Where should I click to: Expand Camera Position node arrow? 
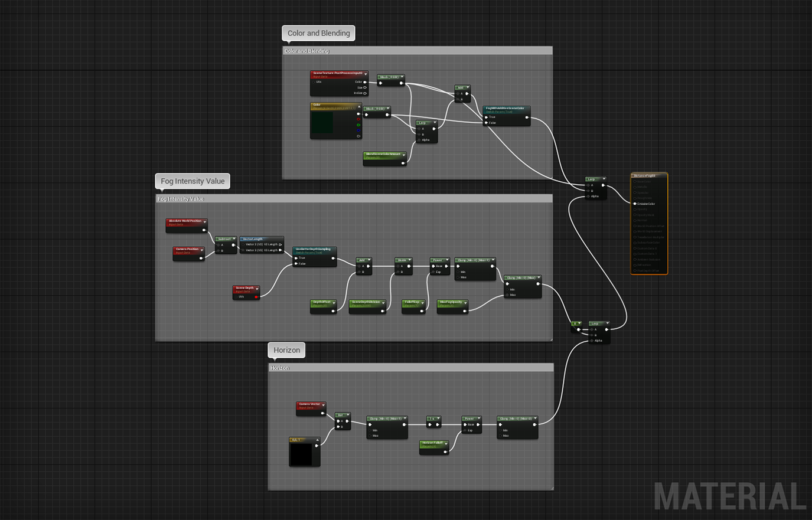coord(202,250)
